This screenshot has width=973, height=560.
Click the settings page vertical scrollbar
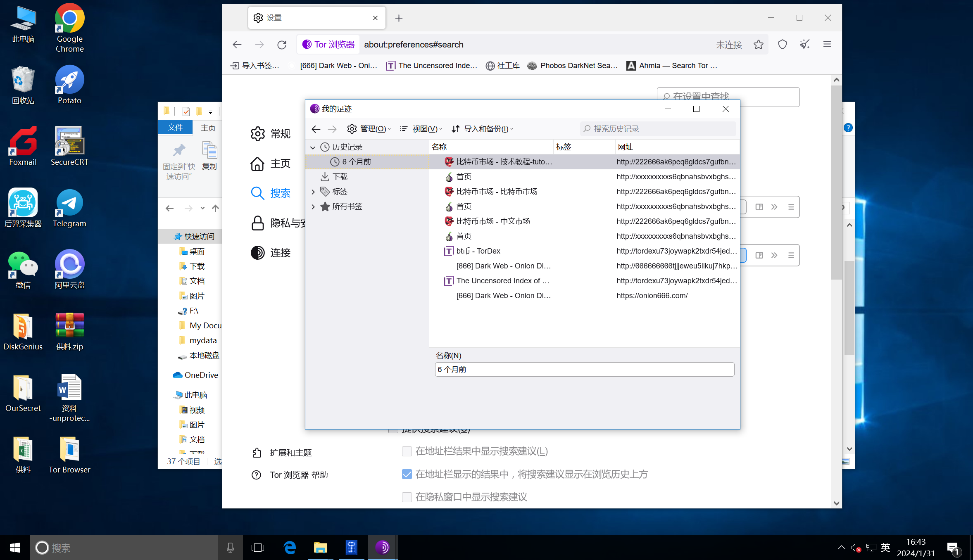pyautogui.click(x=837, y=182)
